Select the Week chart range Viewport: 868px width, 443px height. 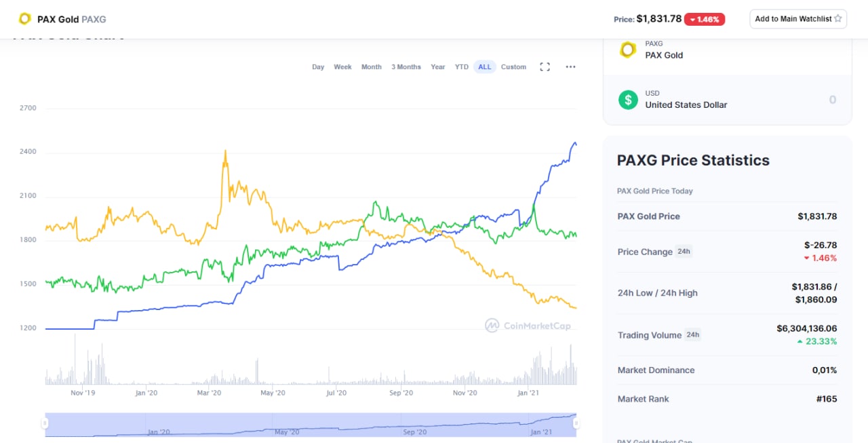pyautogui.click(x=342, y=67)
